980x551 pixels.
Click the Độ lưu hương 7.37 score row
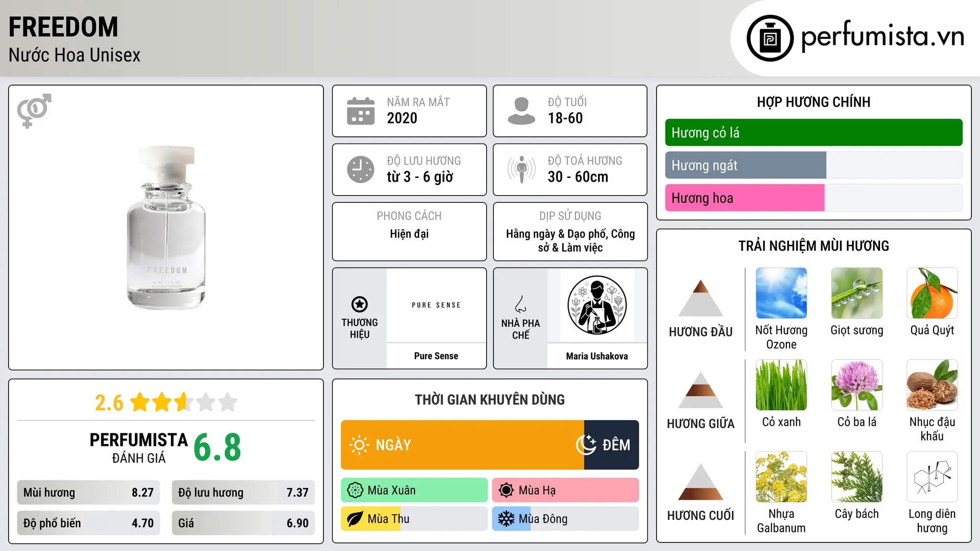(x=243, y=493)
